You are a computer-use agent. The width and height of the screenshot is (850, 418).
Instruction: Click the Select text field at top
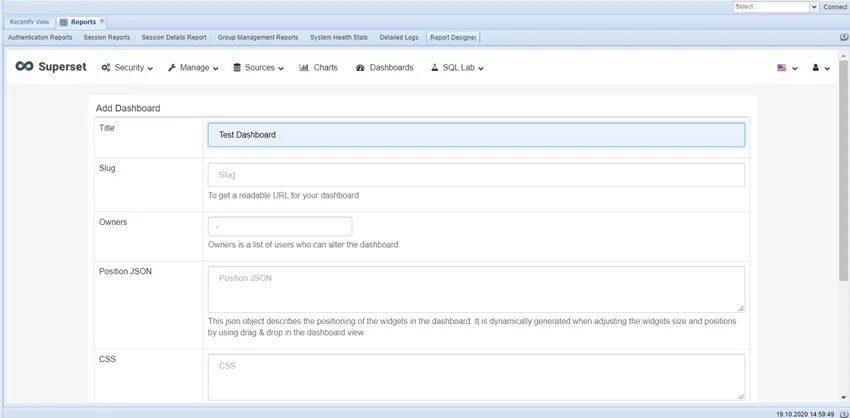click(771, 7)
